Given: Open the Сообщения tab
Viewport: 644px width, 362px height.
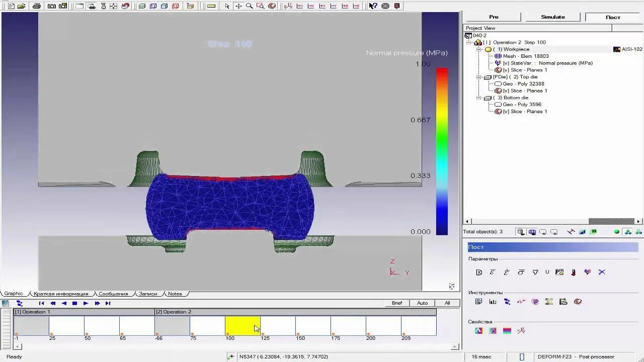Looking at the screenshot, I should (113, 294).
